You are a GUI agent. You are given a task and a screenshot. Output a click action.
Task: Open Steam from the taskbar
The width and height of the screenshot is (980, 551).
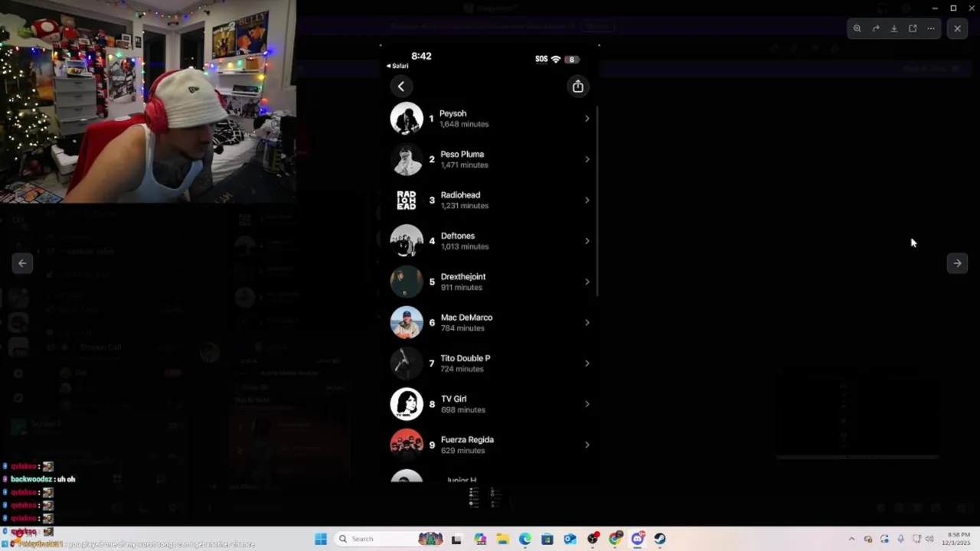(660, 539)
